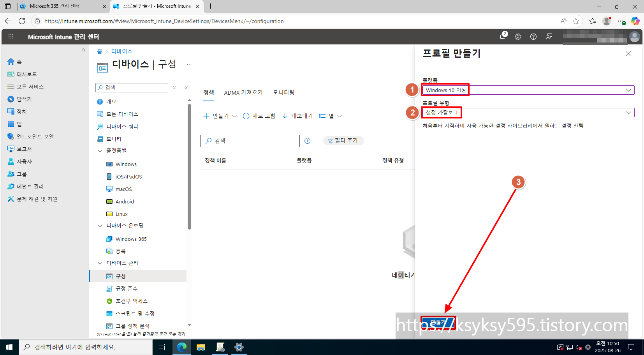
Task: Open a new browser tab
Action: click(x=211, y=6)
